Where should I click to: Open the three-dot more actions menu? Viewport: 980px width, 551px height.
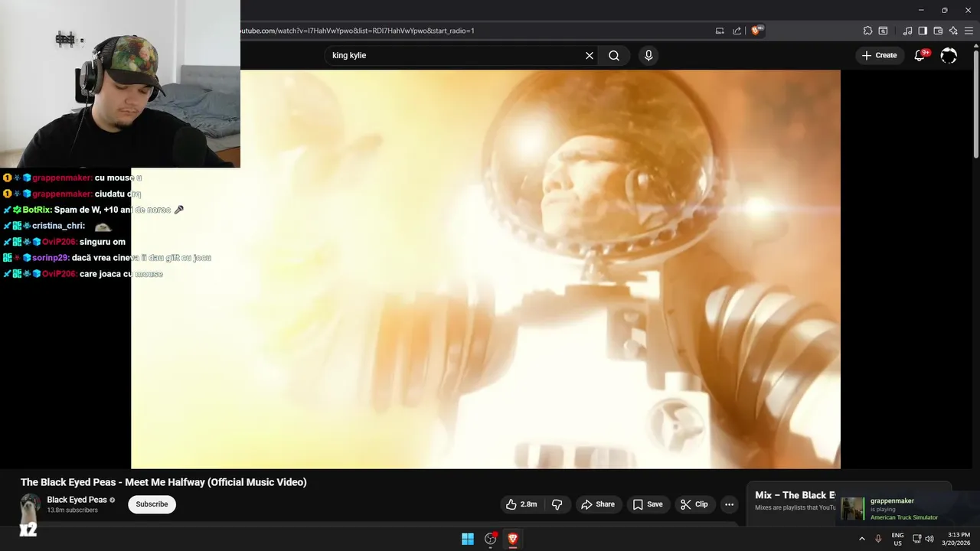tap(729, 504)
